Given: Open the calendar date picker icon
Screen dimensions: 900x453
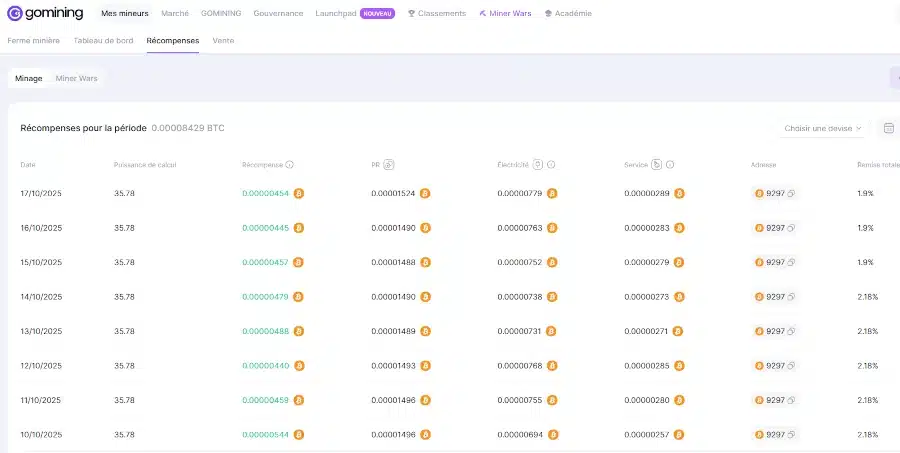Looking at the screenshot, I should (x=888, y=128).
